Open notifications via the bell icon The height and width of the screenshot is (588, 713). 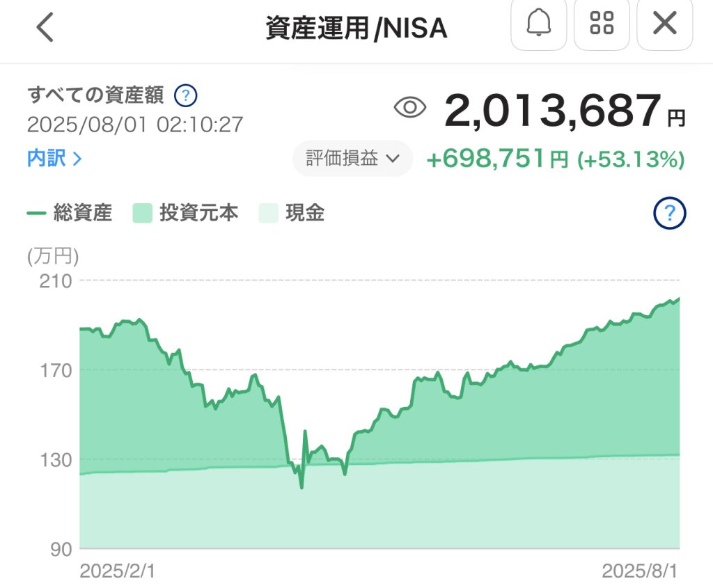coord(539,24)
